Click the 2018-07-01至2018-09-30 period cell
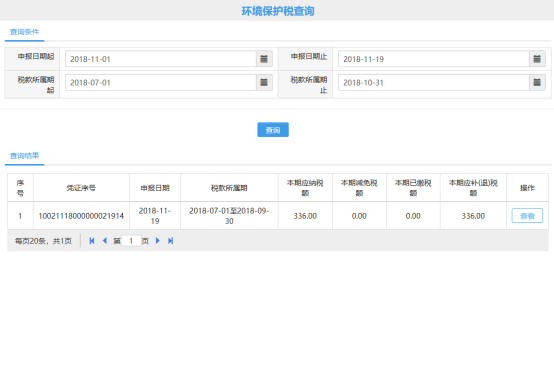Viewport: 554px width, 367px height. (229, 216)
